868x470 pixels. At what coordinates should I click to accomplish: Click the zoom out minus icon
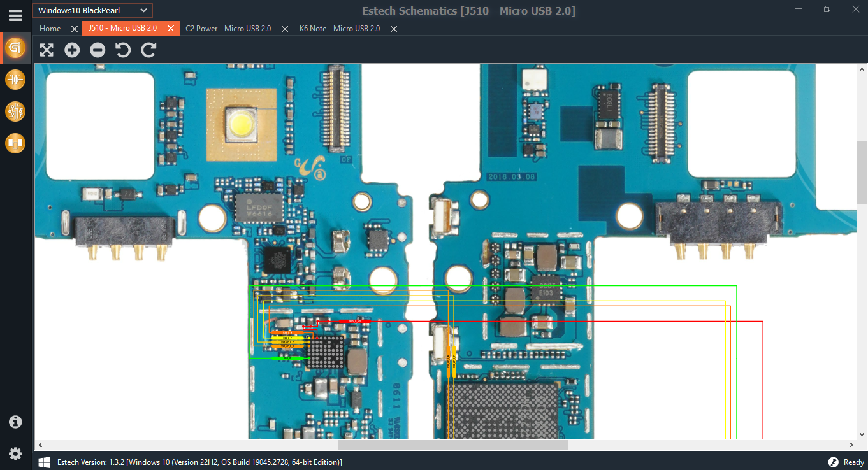point(98,50)
